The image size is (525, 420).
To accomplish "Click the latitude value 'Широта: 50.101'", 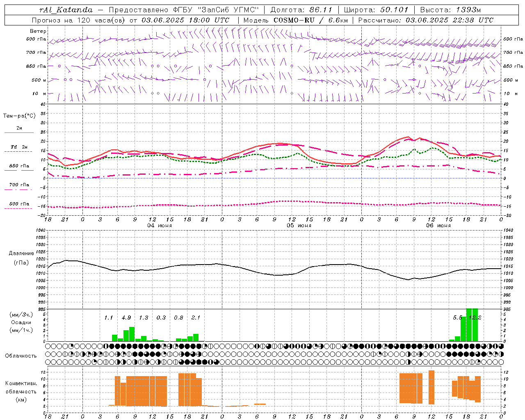I will (x=376, y=10).
